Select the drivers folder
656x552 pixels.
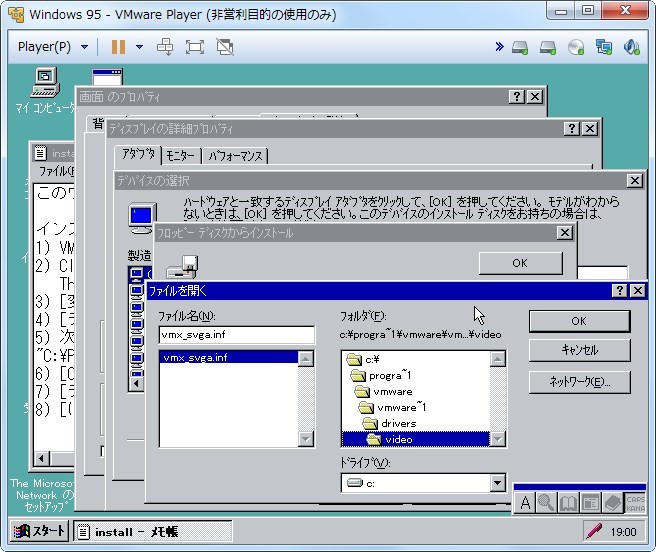click(x=390, y=423)
